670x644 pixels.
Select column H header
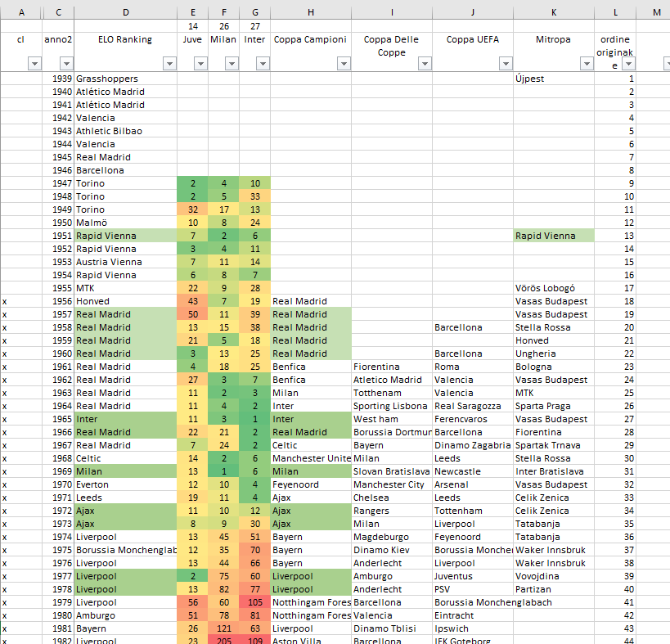311,13
